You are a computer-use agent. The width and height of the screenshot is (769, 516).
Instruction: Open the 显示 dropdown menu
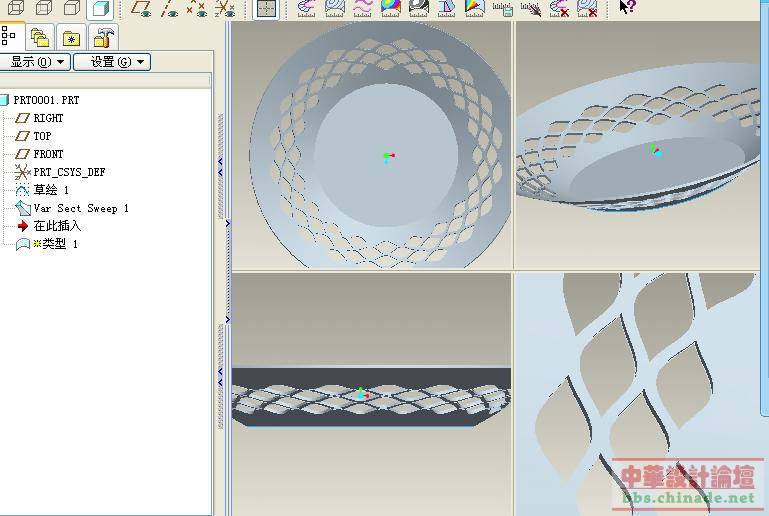click(x=36, y=62)
